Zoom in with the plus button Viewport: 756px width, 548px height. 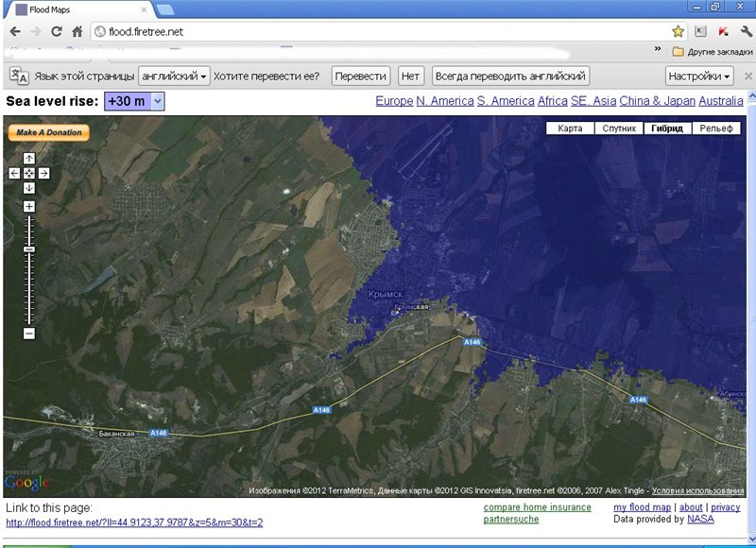click(29, 206)
